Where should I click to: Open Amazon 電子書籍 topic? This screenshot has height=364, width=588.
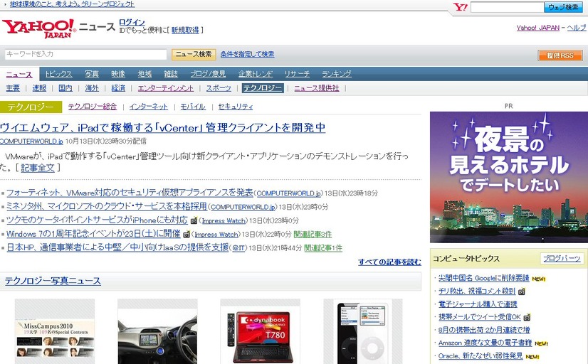click(x=485, y=343)
